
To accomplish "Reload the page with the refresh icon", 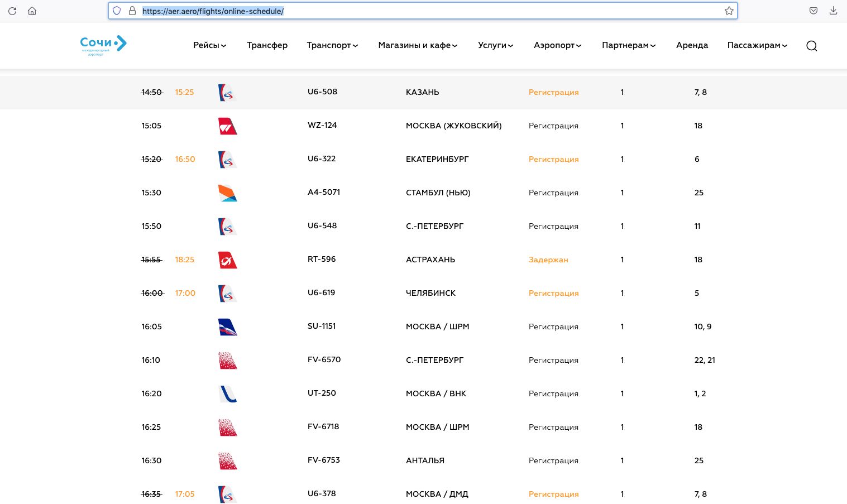I will (12, 11).
